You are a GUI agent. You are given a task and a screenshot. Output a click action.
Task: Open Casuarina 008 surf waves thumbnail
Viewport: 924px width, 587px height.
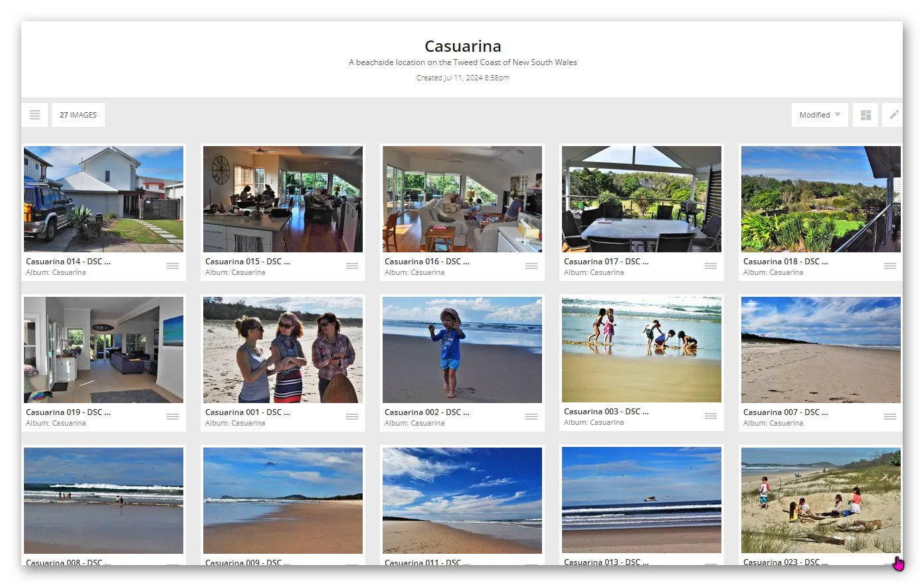point(104,501)
